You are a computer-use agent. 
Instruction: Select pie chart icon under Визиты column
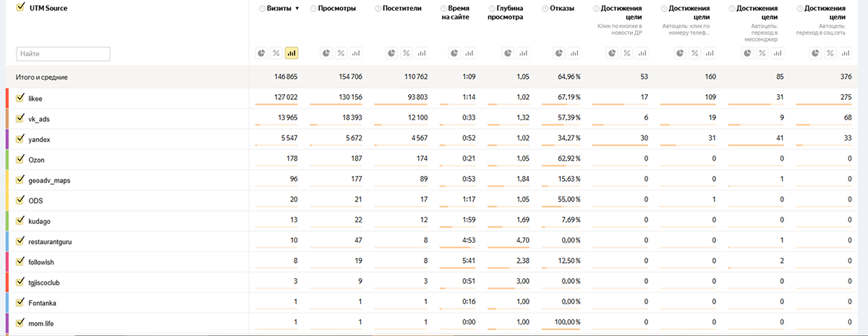click(x=263, y=53)
